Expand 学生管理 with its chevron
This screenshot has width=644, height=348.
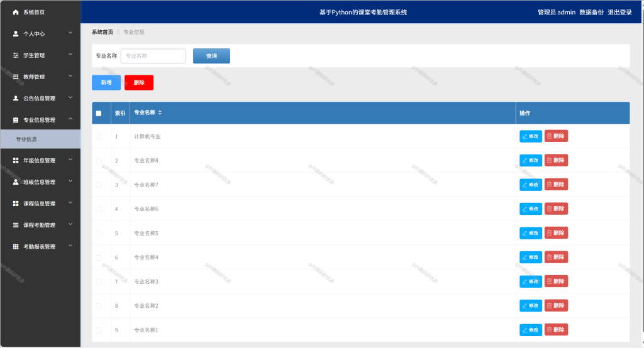tap(70, 54)
